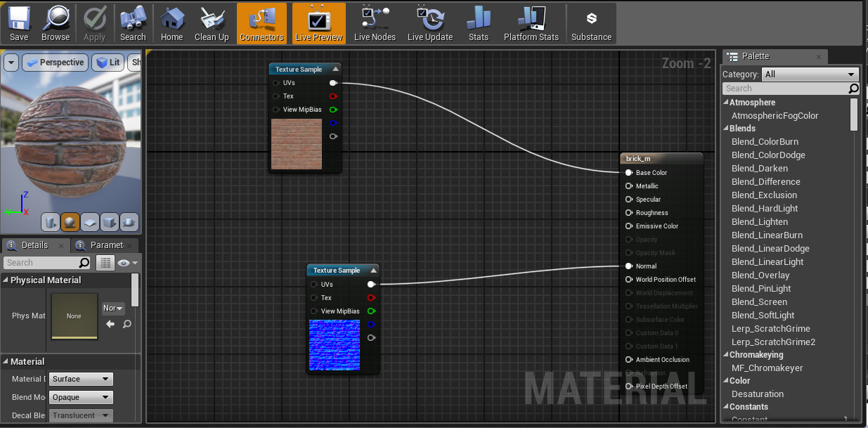Select Blend_Overlay from the Palette list

point(760,275)
